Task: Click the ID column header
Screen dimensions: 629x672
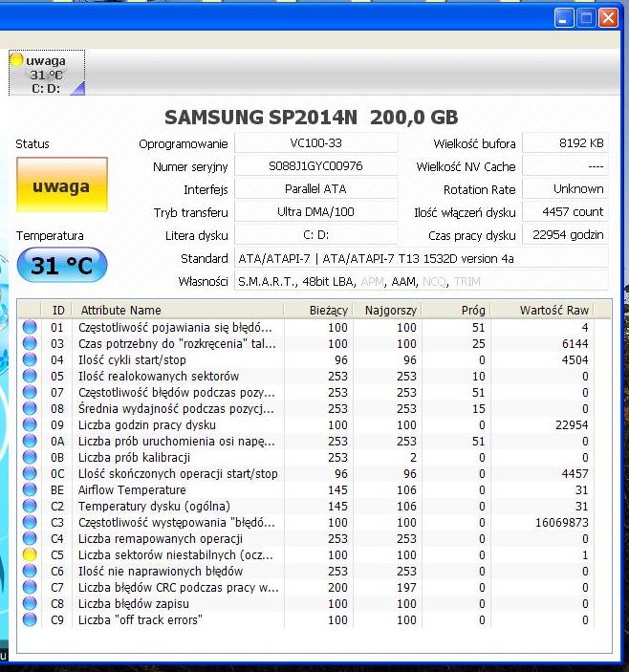Action: 56,310
